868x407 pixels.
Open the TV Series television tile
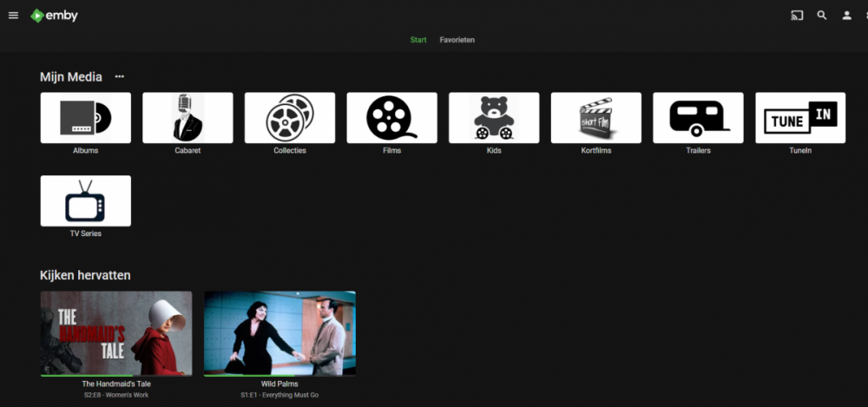coord(86,201)
